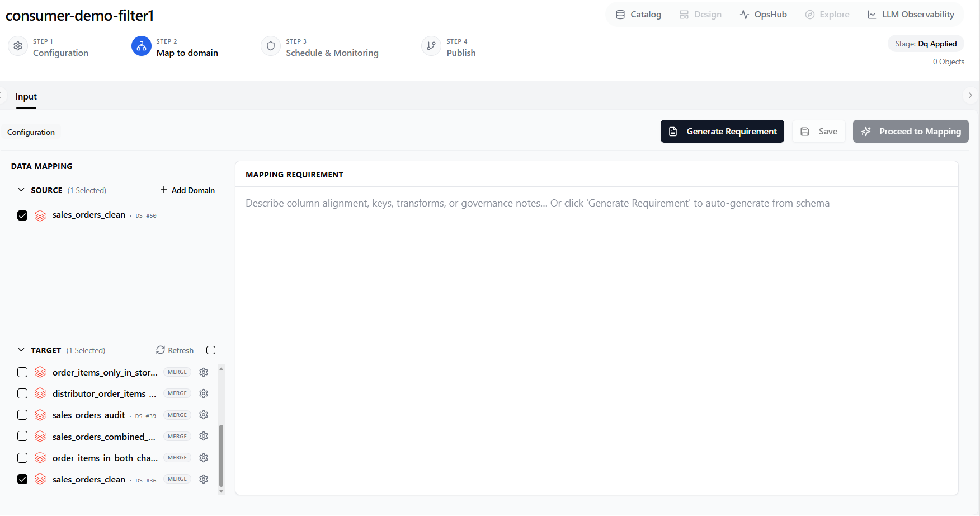980x516 pixels.
Task: Click Proceed to Mapping button
Action: 911,132
